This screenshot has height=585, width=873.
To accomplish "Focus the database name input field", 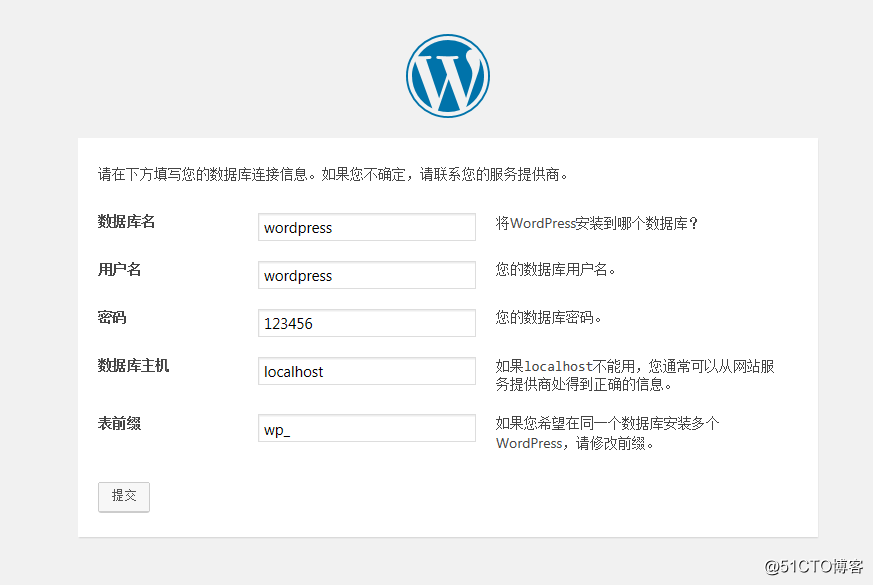I will point(367,227).
